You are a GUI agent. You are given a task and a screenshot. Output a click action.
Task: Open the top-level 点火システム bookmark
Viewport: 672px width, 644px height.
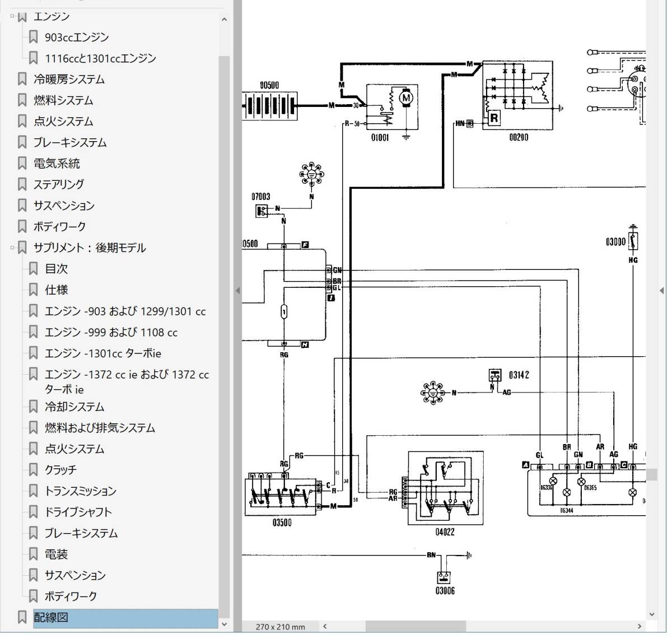(x=63, y=122)
